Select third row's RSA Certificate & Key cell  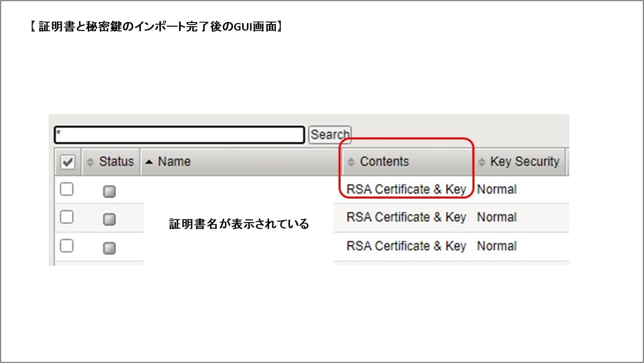click(406, 246)
